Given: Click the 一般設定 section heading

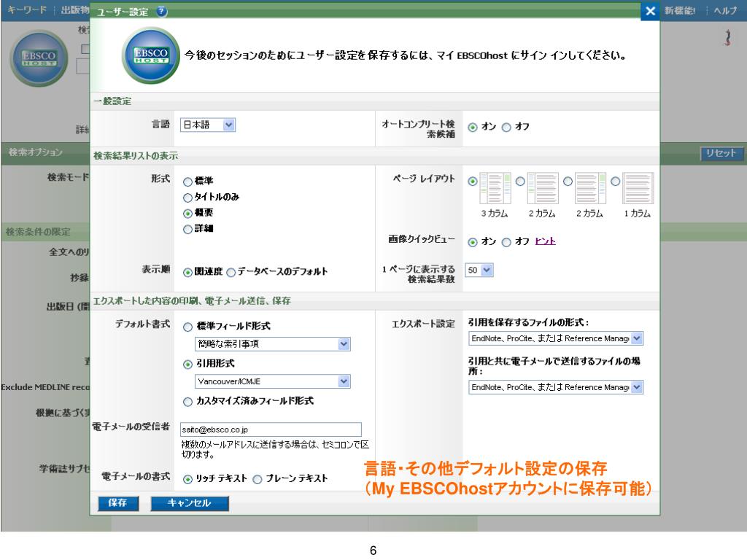Looking at the screenshot, I should [x=112, y=101].
